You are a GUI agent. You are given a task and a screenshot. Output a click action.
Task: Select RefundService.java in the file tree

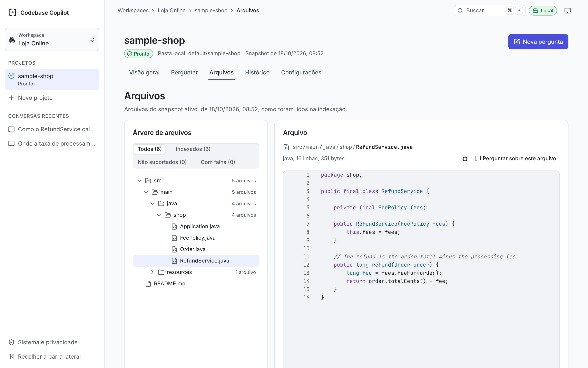click(x=196, y=261)
